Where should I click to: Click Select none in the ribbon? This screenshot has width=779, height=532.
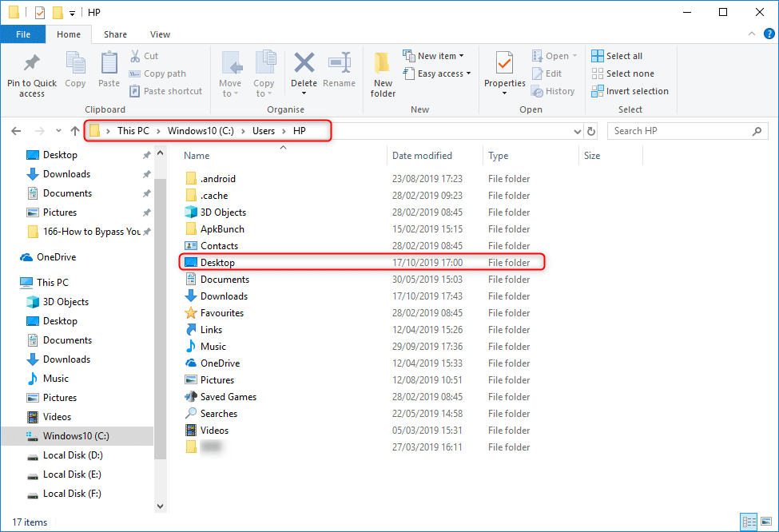pyautogui.click(x=622, y=73)
